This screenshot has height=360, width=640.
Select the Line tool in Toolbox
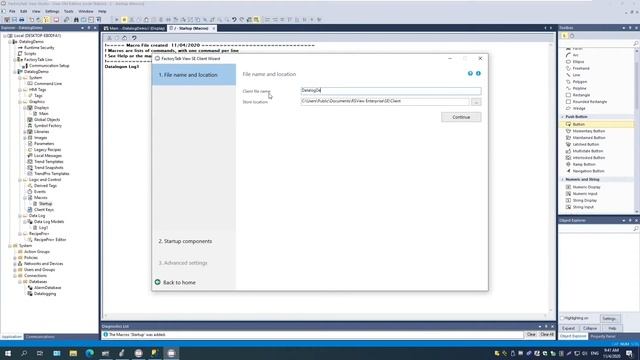point(576,75)
